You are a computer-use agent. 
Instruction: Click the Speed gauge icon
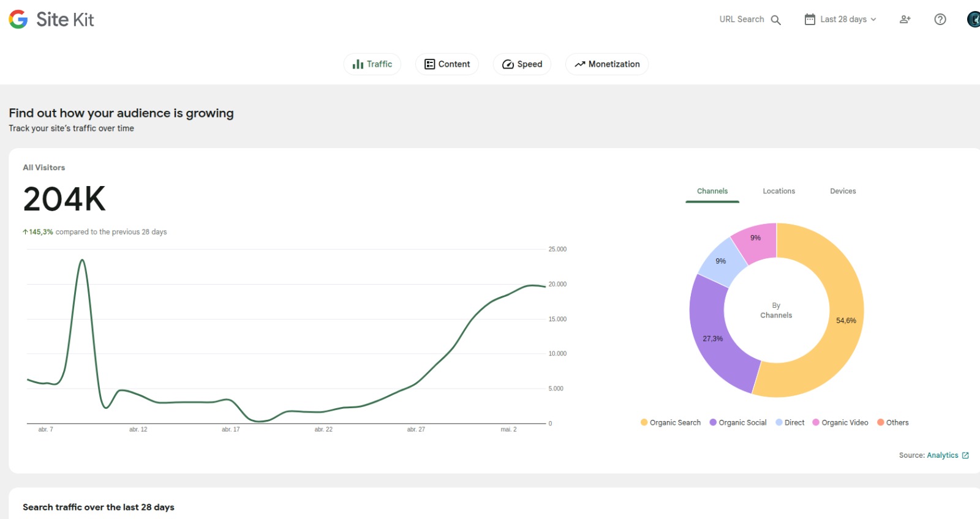click(508, 64)
